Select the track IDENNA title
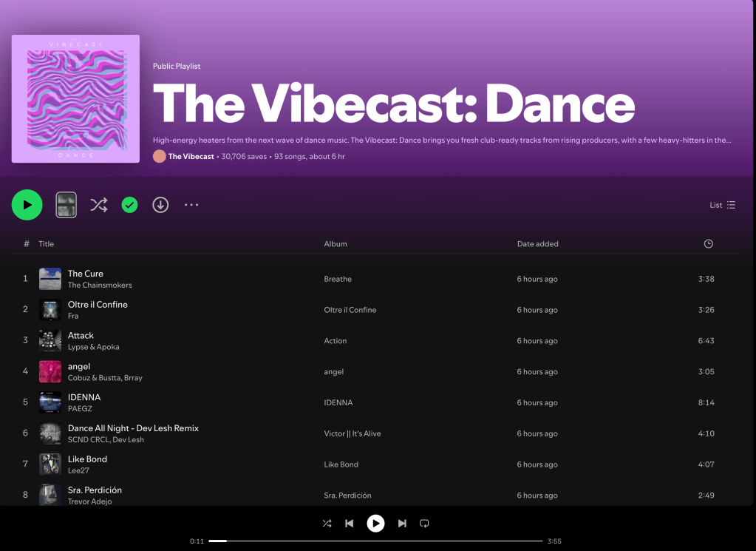756x551 pixels. (84, 397)
